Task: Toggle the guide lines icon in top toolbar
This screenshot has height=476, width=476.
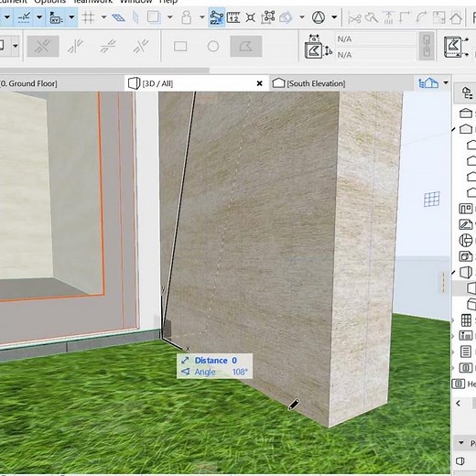Action: (x=24, y=17)
